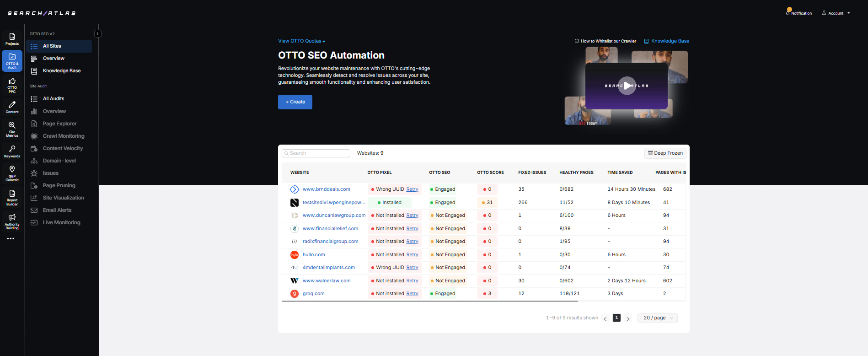The height and width of the screenshot is (356, 868).
Task: Click the horizontal table scrollbar
Action: pos(430,302)
